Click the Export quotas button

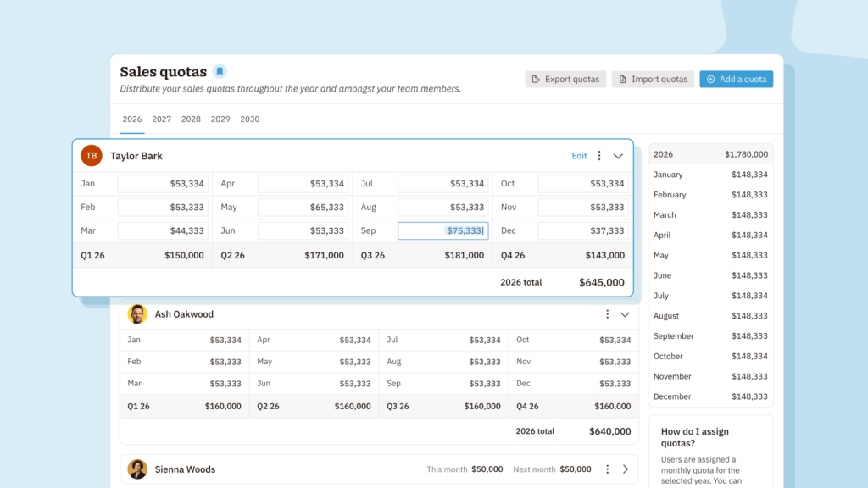click(x=565, y=79)
